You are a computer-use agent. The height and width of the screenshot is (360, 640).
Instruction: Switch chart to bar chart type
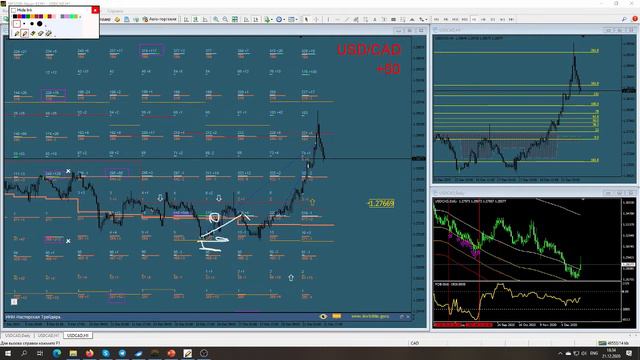click(186, 19)
